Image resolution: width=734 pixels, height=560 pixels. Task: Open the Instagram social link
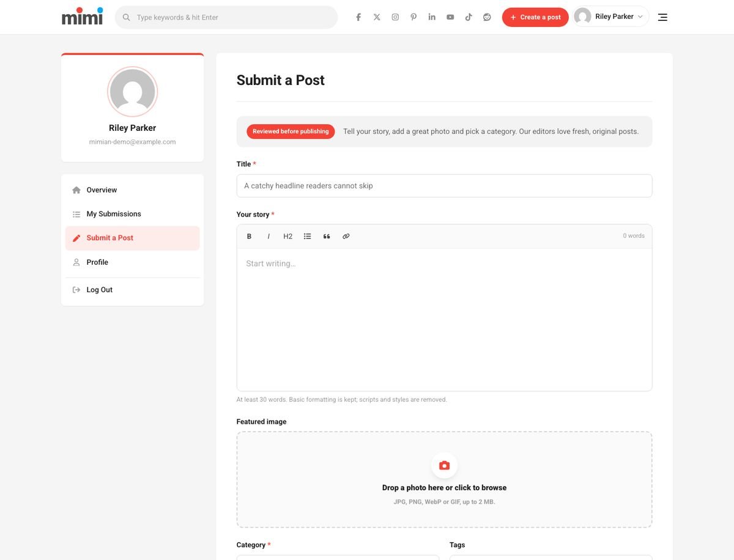tap(395, 17)
